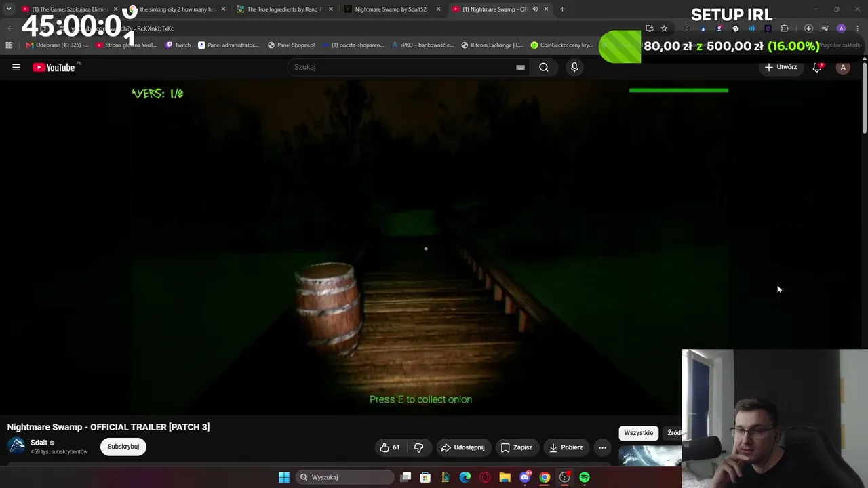Image resolution: width=868 pixels, height=488 pixels.
Task: Open the on-screen keyboard in search box
Action: coord(520,67)
